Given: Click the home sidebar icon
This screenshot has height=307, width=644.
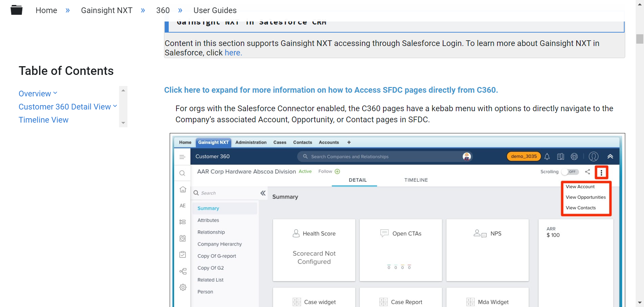Looking at the screenshot, I should 183,189.
